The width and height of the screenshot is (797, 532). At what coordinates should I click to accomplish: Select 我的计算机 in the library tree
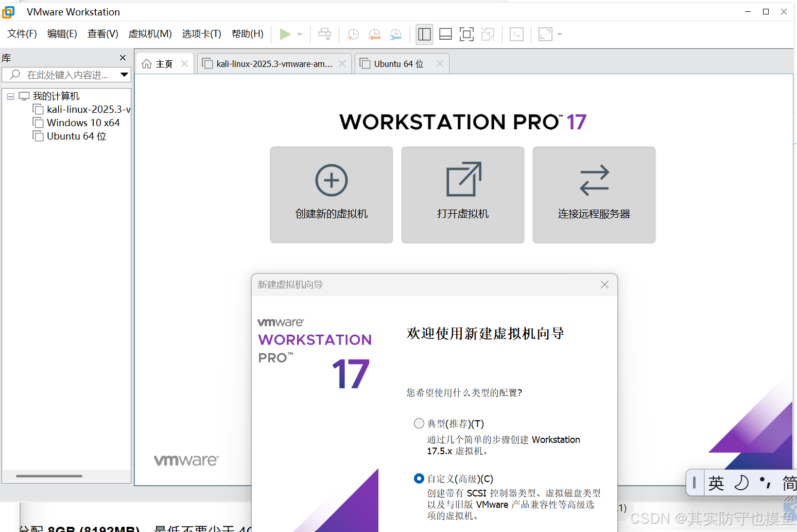(x=56, y=96)
